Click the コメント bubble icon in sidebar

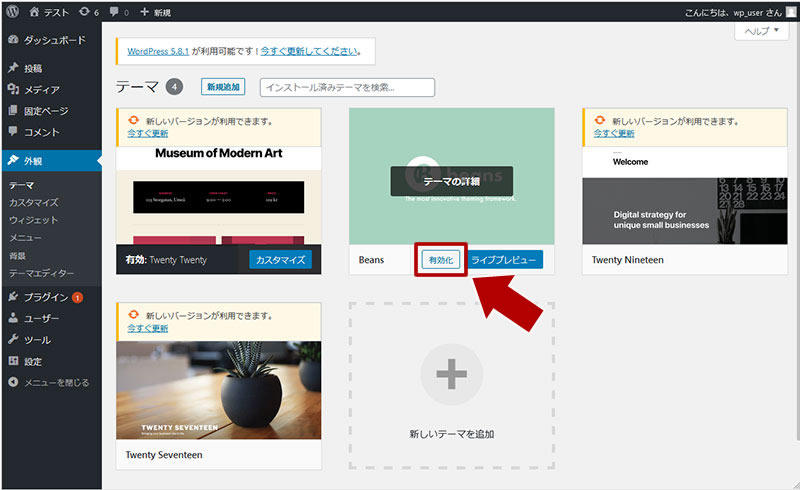click(x=13, y=131)
